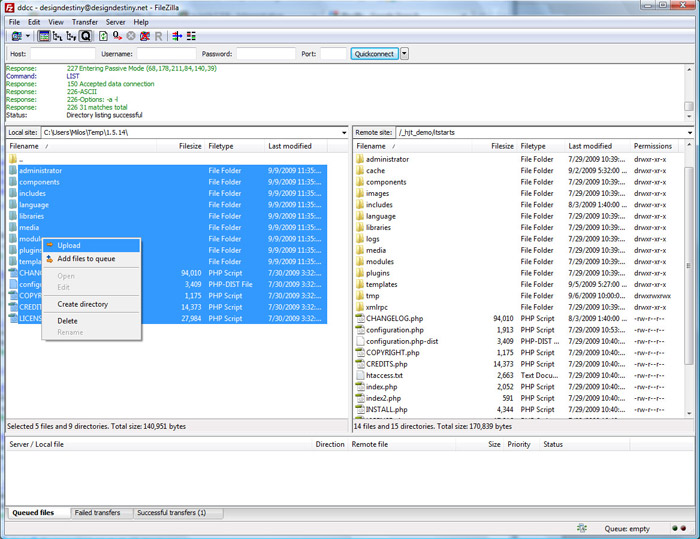Open the Server menu
The width and height of the screenshot is (700, 539).
click(115, 22)
